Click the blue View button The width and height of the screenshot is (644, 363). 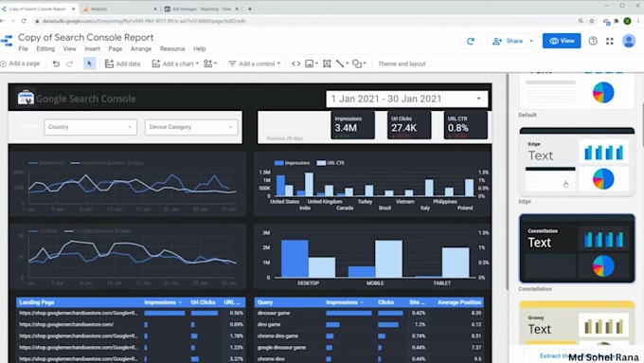click(x=562, y=41)
